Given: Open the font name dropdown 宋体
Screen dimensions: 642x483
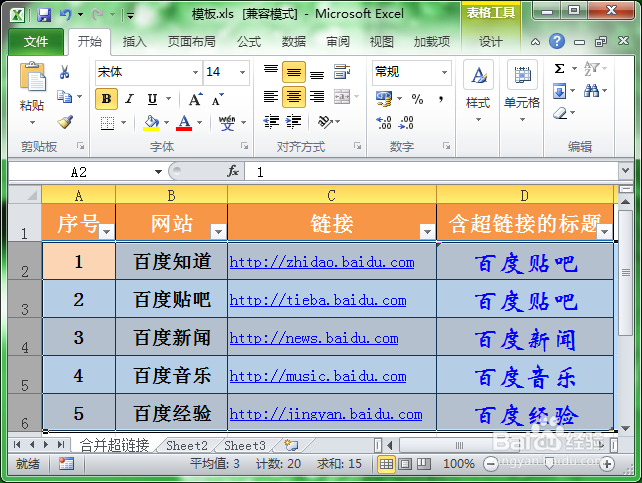Looking at the screenshot, I should (x=196, y=72).
